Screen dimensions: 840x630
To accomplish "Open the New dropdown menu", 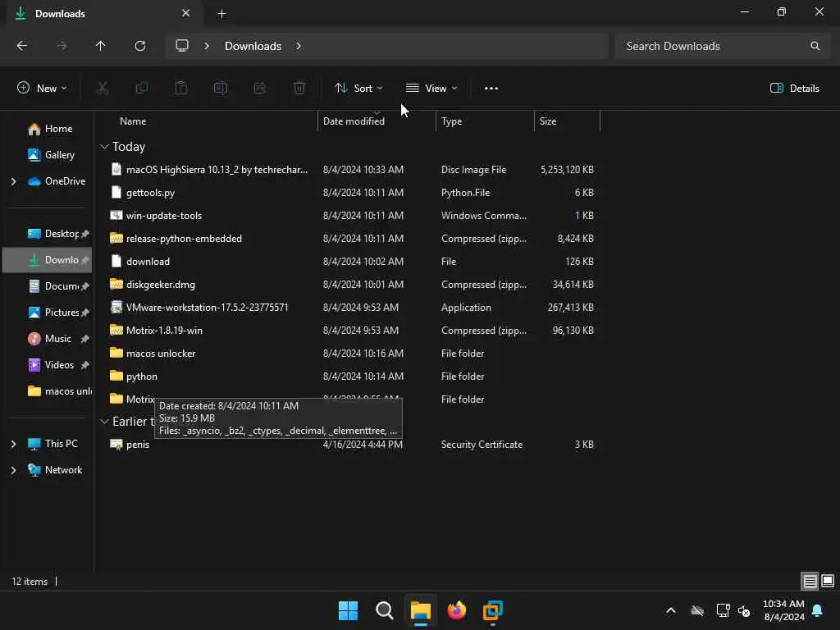I will [x=43, y=88].
